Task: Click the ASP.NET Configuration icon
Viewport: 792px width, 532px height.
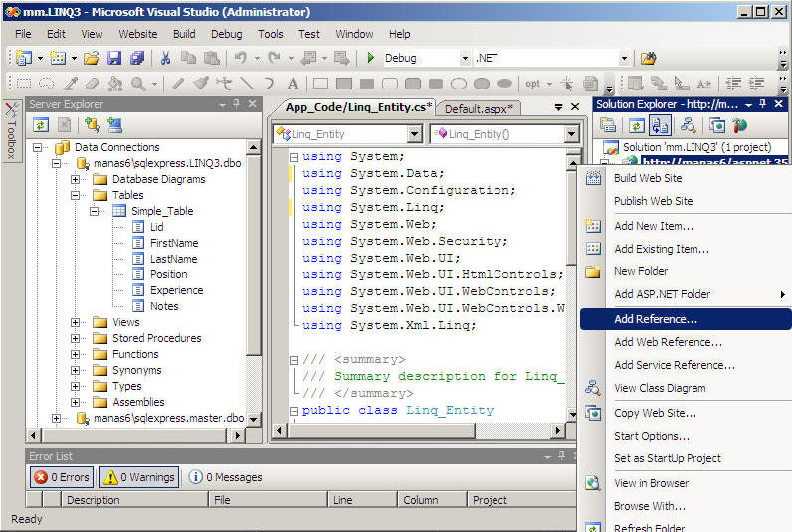Action: (740, 125)
